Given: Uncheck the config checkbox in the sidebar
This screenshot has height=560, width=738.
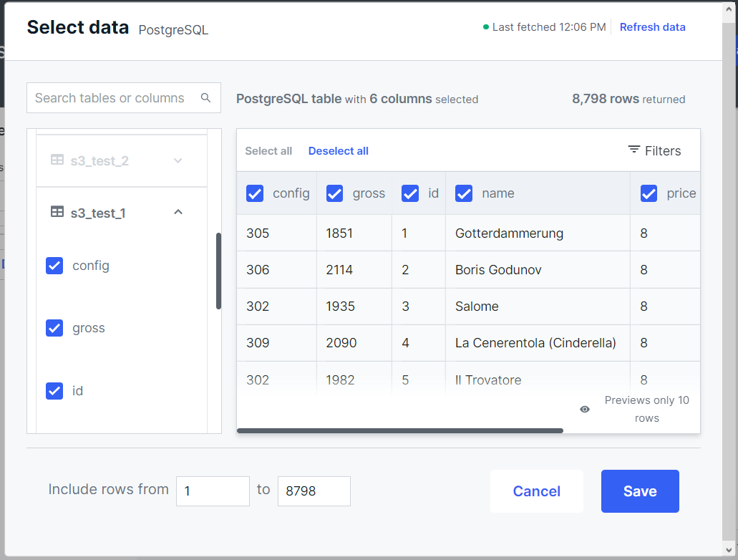Looking at the screenshot, I should pos(55,266).
